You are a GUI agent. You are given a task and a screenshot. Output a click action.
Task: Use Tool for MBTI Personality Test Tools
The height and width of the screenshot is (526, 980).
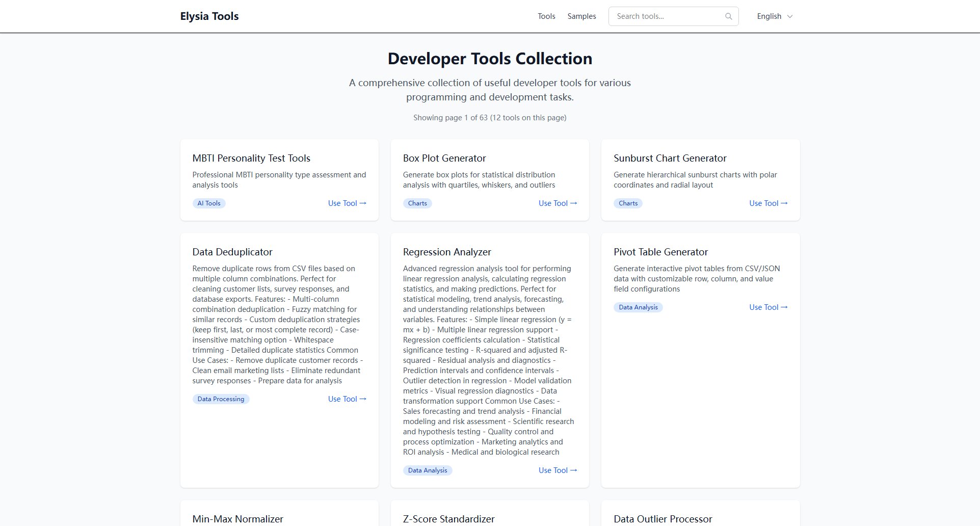[x=347, y=203]
